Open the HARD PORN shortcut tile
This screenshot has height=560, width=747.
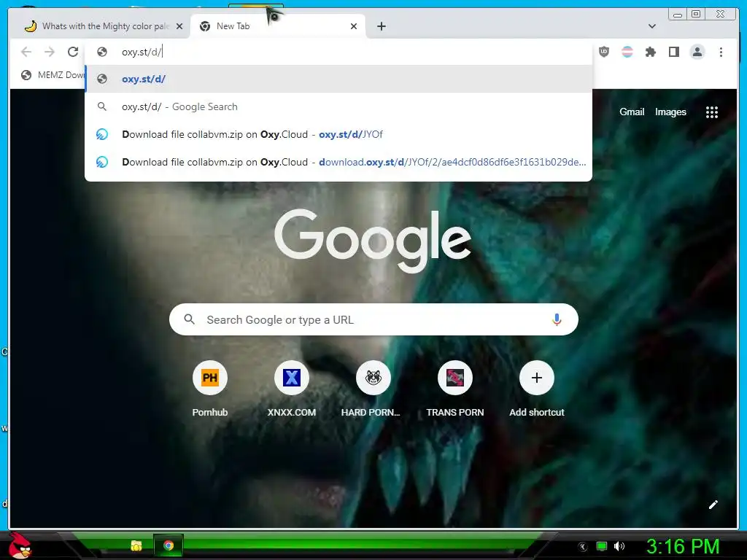pos(373,389)
